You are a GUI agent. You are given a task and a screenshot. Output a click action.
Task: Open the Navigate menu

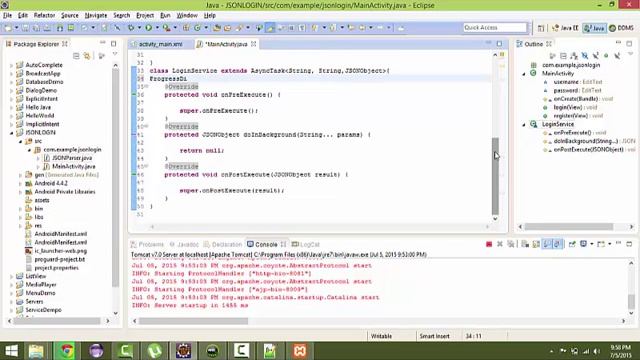pos(96,15)
